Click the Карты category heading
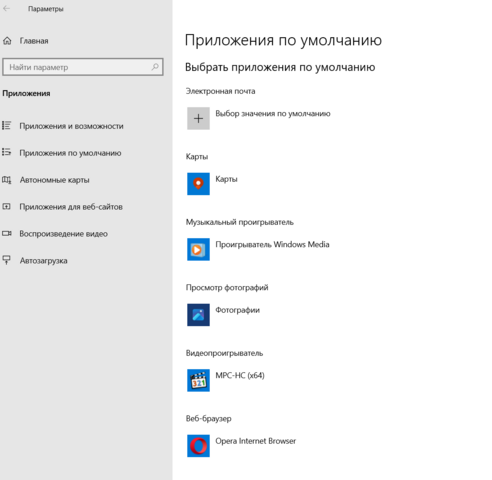This screenshot has width=492, height=480. [x=197, y=156]
